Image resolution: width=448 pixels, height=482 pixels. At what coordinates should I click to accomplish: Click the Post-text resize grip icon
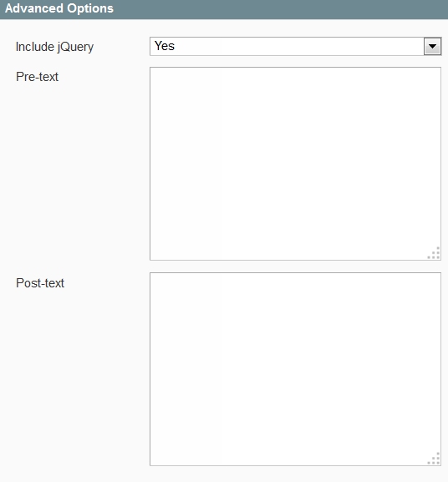tap(434, 459)
